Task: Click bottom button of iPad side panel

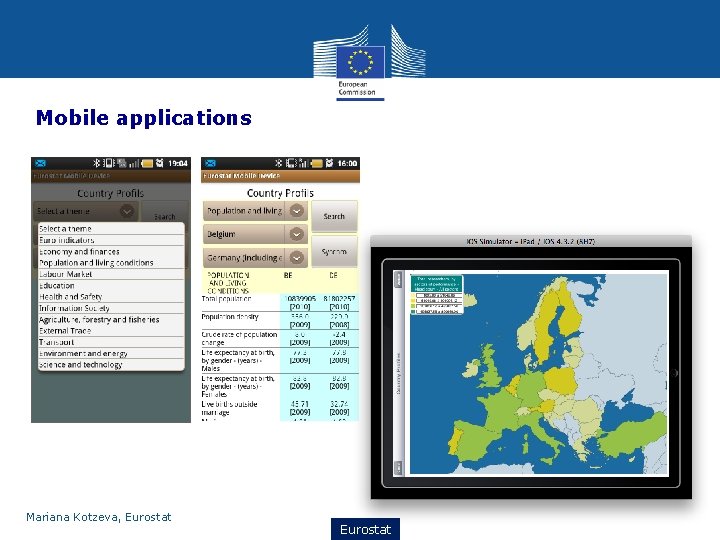Action: pos(399,468)
